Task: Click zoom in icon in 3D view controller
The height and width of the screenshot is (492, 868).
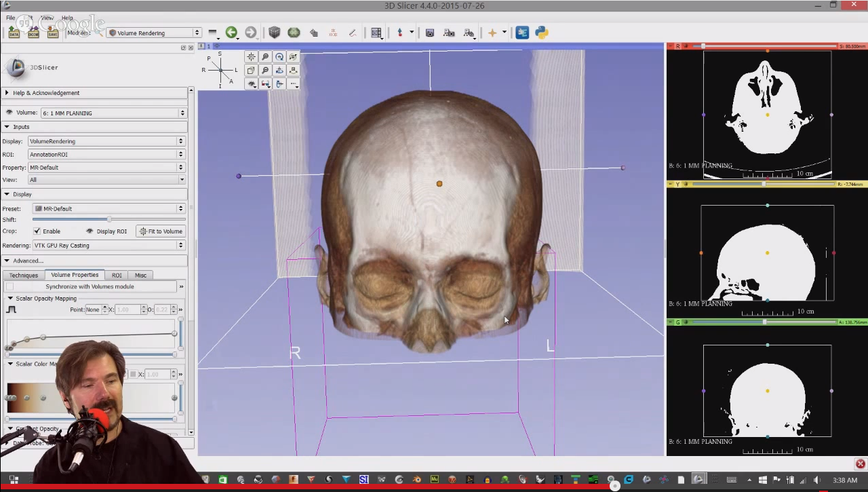Action: (265, 57)
